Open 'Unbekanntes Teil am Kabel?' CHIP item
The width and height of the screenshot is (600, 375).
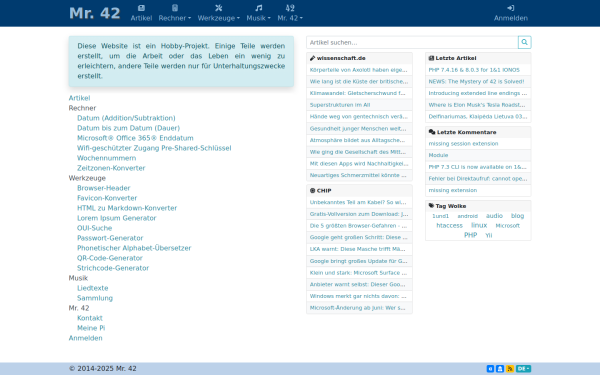(x=359, y=202)
